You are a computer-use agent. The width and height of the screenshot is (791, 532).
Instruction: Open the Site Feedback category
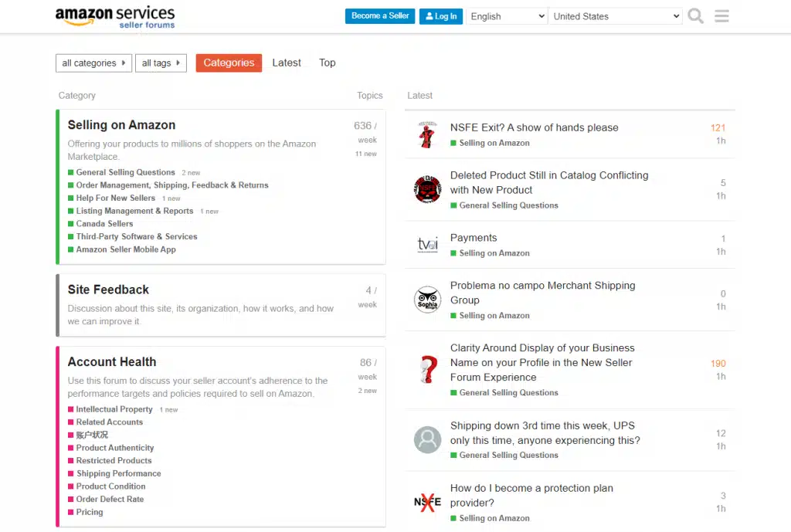pyautogui.click(x=108, y=290)
